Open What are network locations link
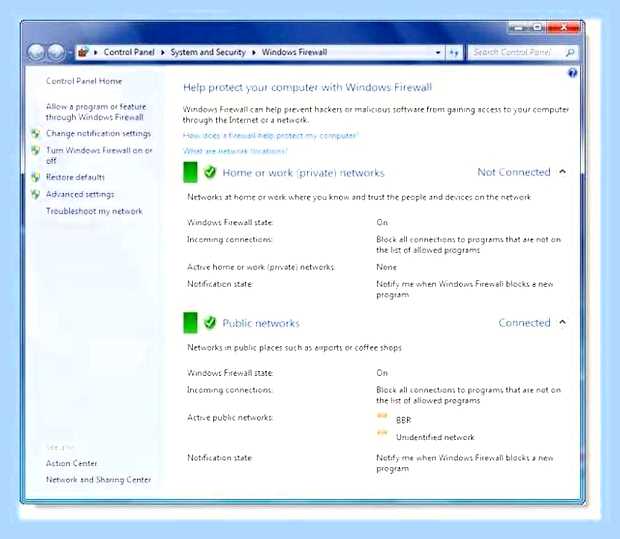The width and height of the screenshot is (620, 539). [235, 151]
